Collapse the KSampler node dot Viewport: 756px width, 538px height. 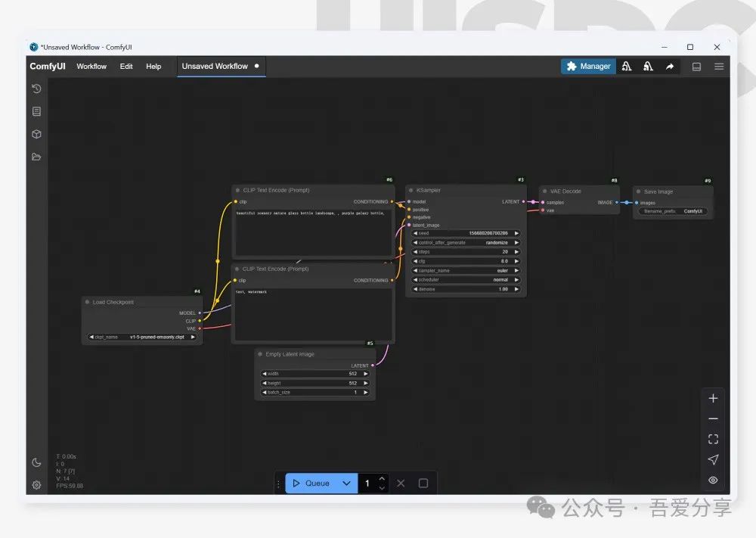[x=411, y=190]
